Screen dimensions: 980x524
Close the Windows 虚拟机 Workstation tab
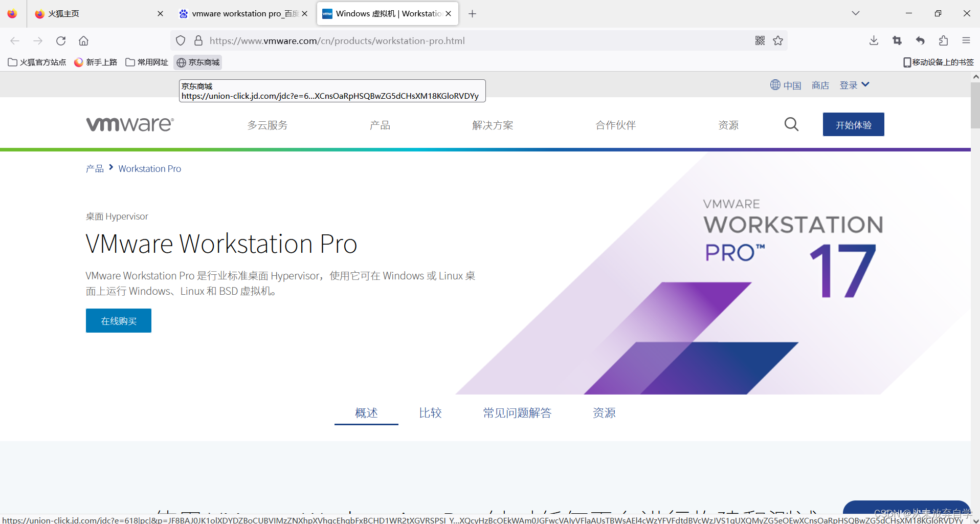pyautogui.click(x=449, y=14)
